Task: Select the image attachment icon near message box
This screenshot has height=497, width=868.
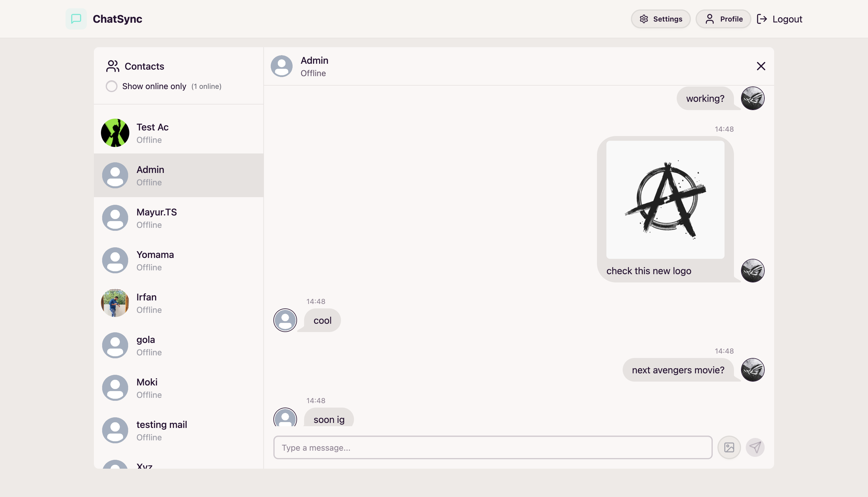Action: click(729, 447)
